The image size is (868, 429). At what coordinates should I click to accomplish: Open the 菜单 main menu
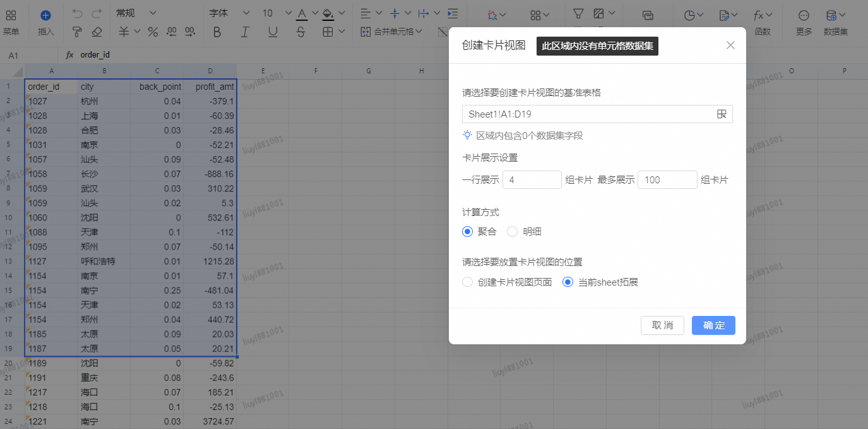tap(11, 21)
